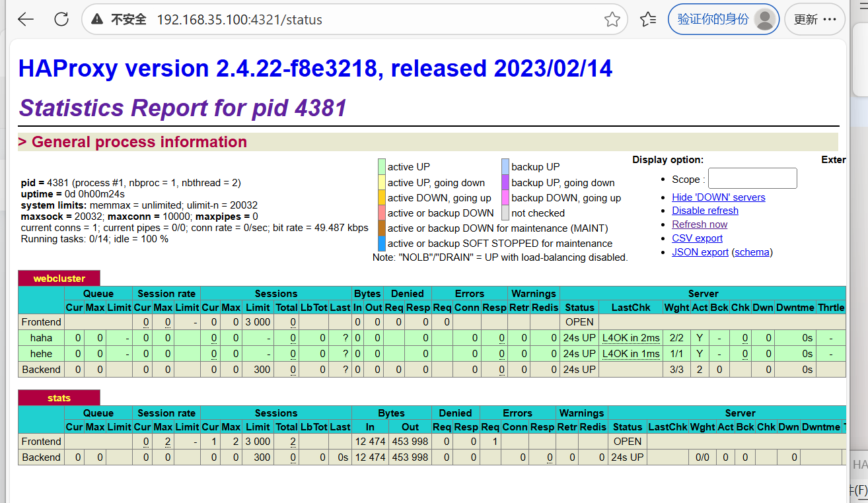Viewport: 868px width, 503px height.
Task: Click the webcluster Backend row label
Action: click(41, 370)
